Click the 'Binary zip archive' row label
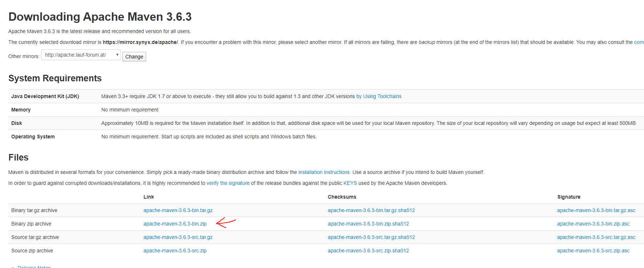This screenshot has height=268, width=644. pos(31,224)
